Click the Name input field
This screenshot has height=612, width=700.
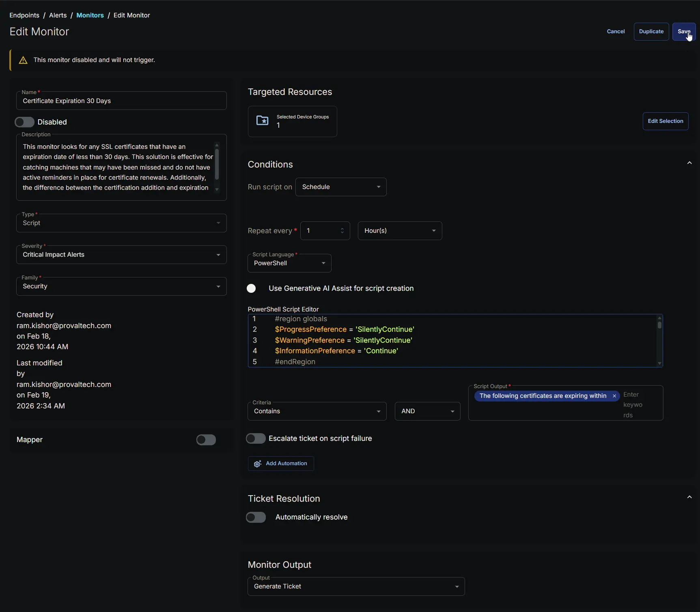click(x=121, y=101)
